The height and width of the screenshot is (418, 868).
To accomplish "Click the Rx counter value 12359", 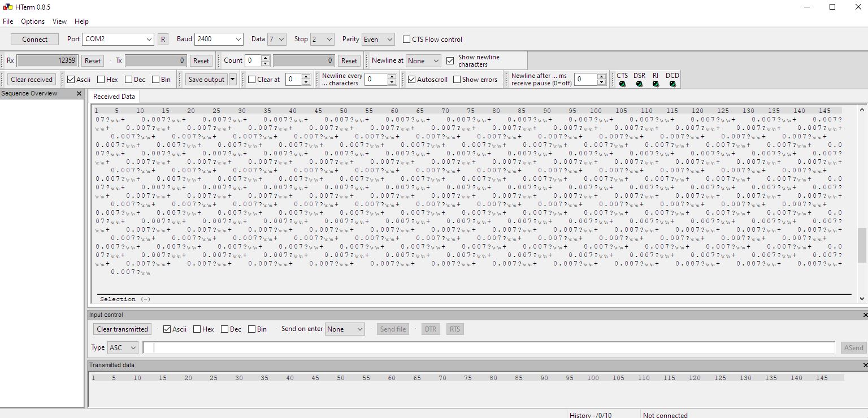I will [47, 60].
